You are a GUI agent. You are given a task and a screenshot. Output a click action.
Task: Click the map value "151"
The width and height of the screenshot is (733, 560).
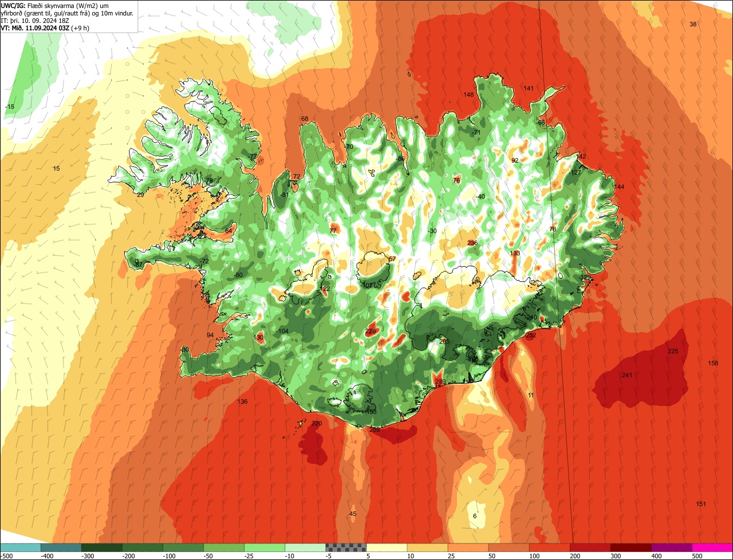click(x=701, y=504)
